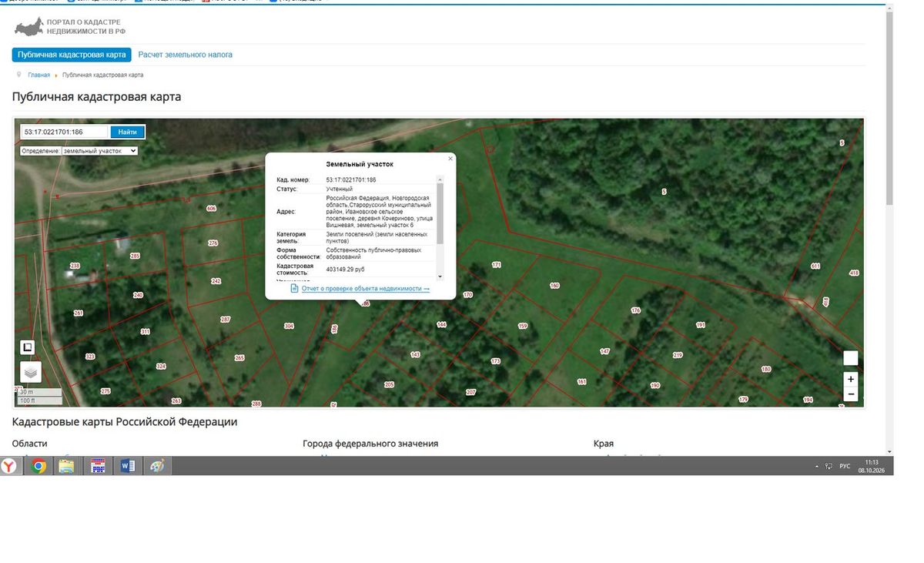The width and height of the screenshot is (924, 563).
Task: Click the cadastral value 403149.29 руб
Action: (x=345, y=270)
